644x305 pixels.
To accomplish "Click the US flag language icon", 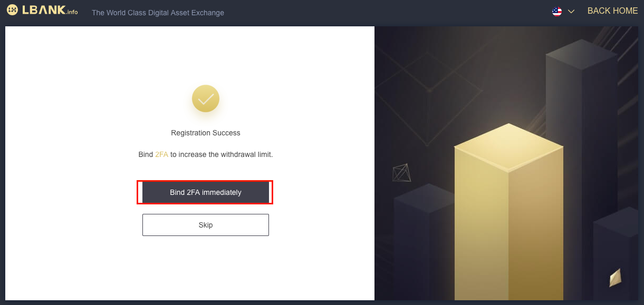I will tap(557, 11).
